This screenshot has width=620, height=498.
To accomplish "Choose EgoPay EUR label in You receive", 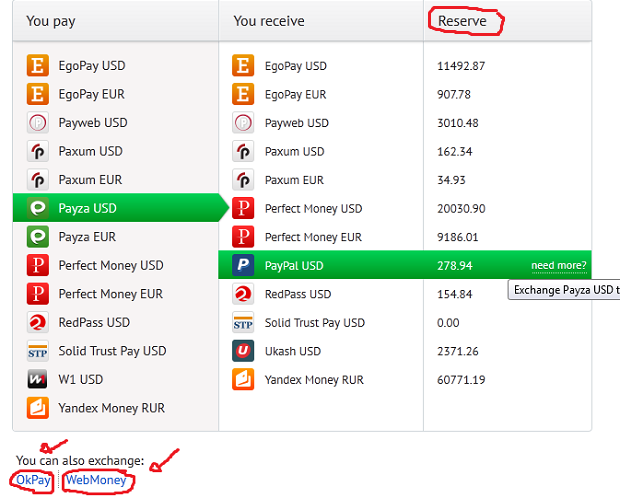I will click(295, 95).
